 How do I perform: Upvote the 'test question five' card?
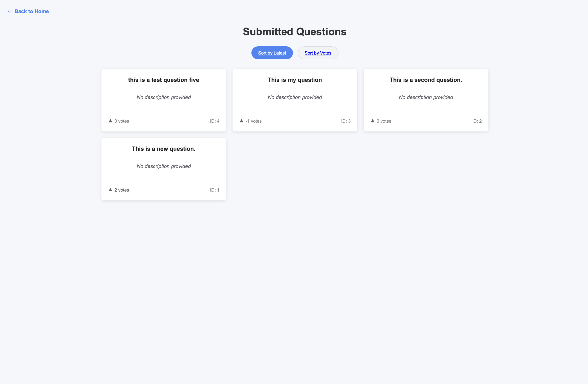[110, 121]
